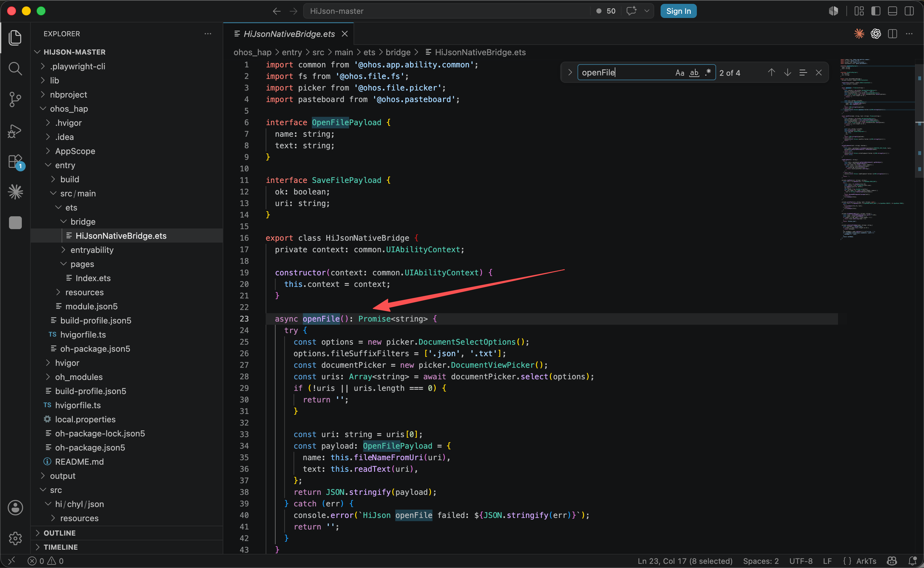This screenshot has height=568, width=924.
Task: Open the Explorer view in activity bar
Action: pyautogui.click(x=15, y=38)
